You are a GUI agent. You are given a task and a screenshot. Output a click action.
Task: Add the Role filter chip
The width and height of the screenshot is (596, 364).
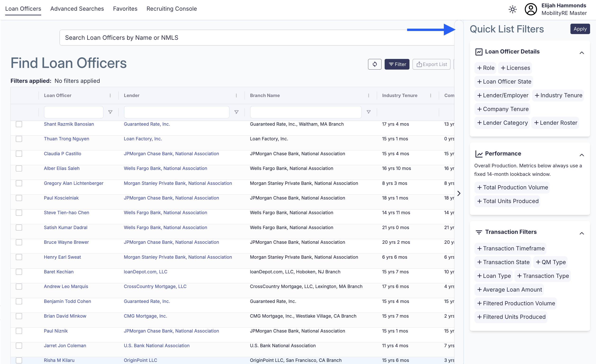pyautogui.click(x=485, y=68)
